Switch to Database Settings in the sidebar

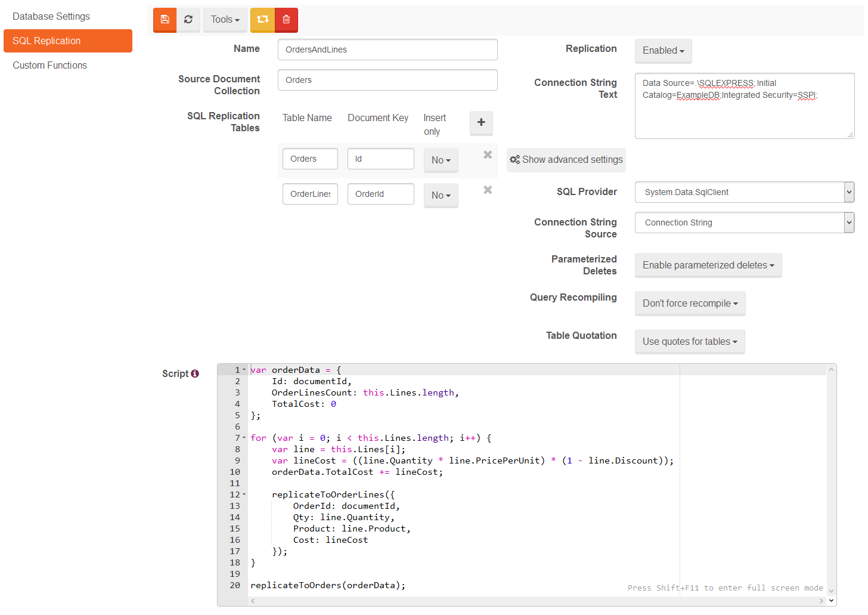51,16
